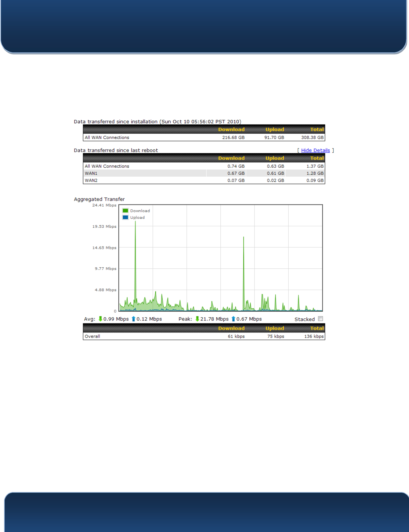
Task: Click the 9.77 Mbps axis label
Action: point(106,269)
